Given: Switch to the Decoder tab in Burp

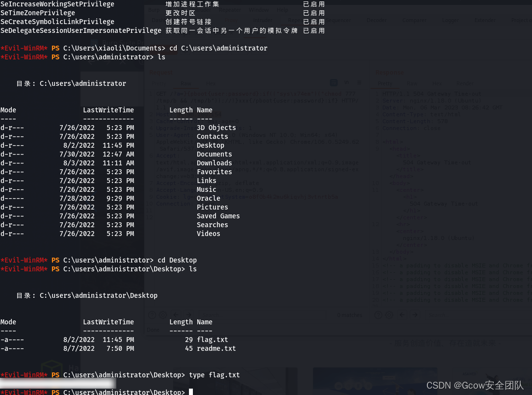Looking at the screenshot, I should [x=376, y=20].
